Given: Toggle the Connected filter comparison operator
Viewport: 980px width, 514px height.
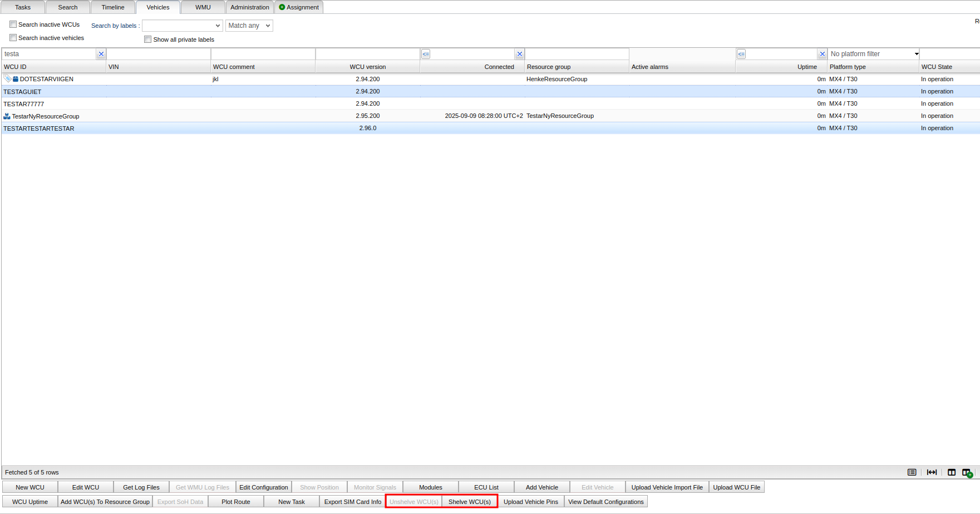Looking at the screenshot, I should click(x=426, y=54).
